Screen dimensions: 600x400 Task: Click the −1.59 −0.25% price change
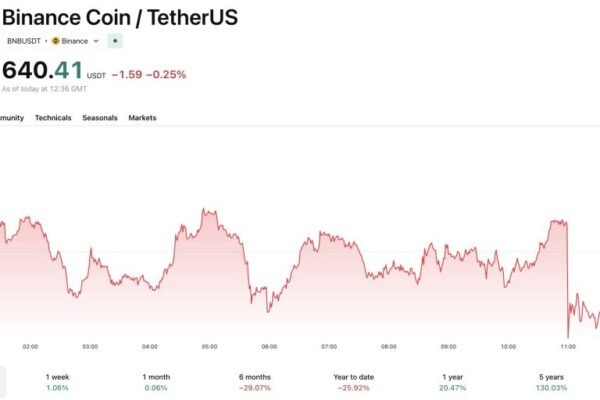coord(148,74)
